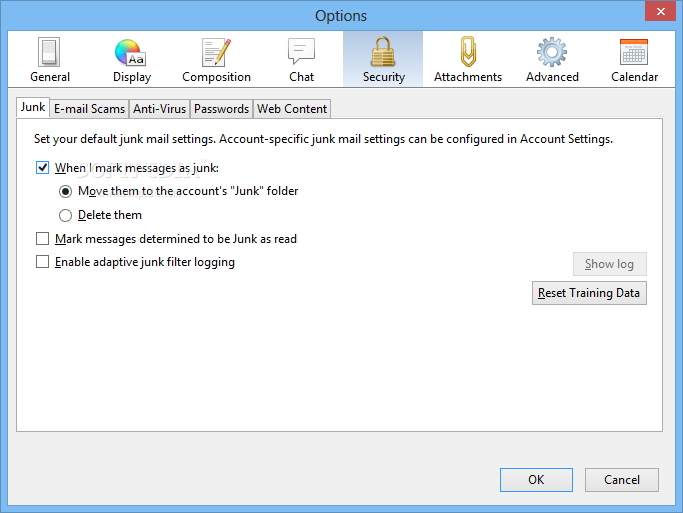This screenshot has width=683, height=513.
Task: Uncheck When I mark messages as junk
Action: pyautogui.click(x=42, y=168)
